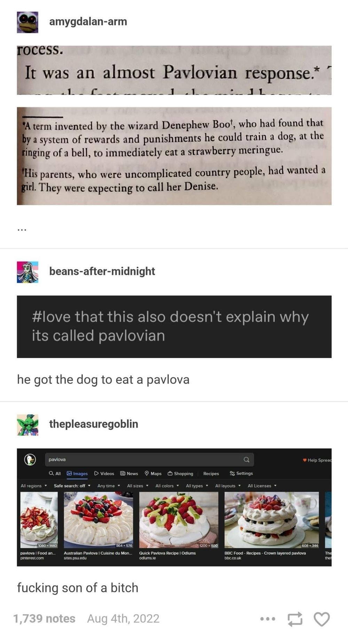Expand the All regions dropdown
Viewport: 348px width, 644px height.
coord(34,486)
